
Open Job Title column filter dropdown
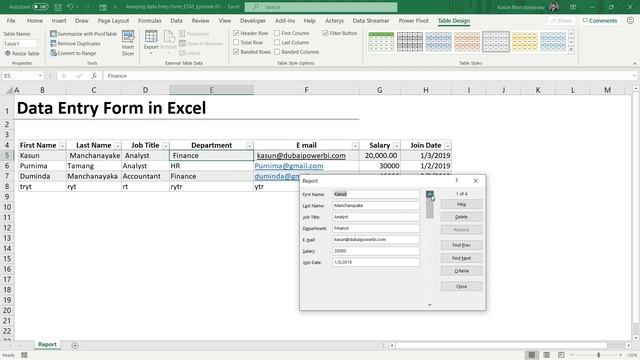(x=165, y=146)
